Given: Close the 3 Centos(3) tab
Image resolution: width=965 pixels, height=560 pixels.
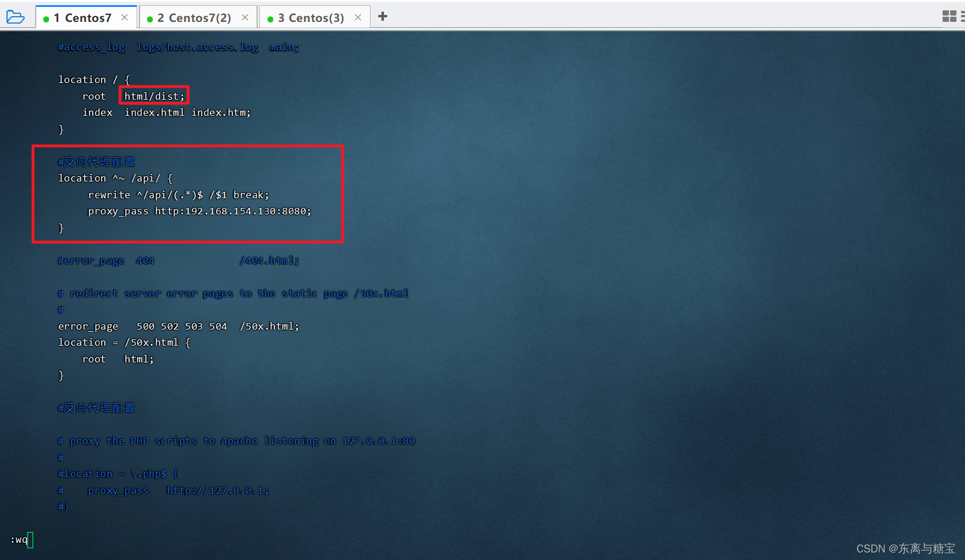Looking at the screenshot, I should point(358,18).
